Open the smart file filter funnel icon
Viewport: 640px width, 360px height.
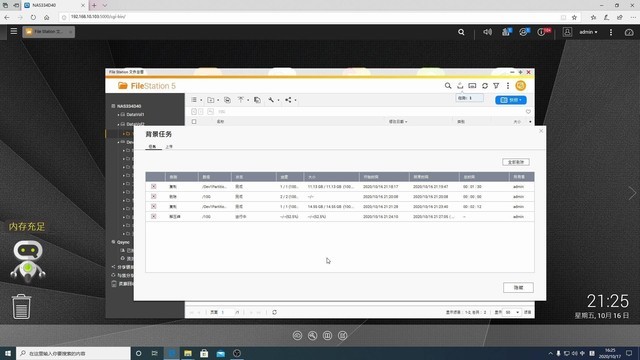tap(496, 86)
